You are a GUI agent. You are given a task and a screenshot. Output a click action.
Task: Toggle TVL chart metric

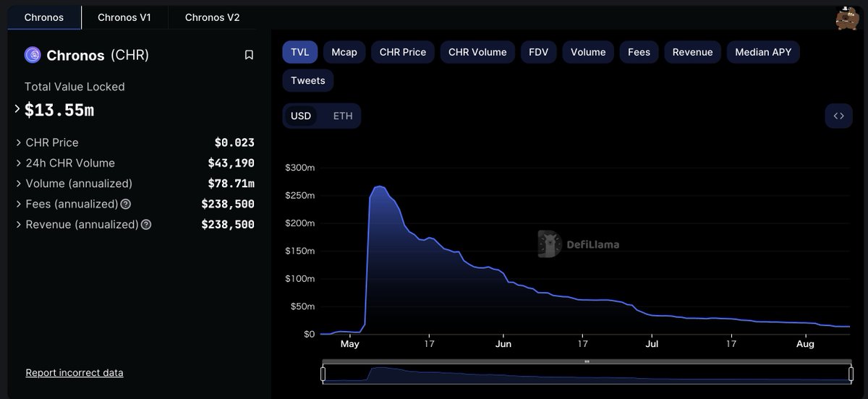[299, 52]
